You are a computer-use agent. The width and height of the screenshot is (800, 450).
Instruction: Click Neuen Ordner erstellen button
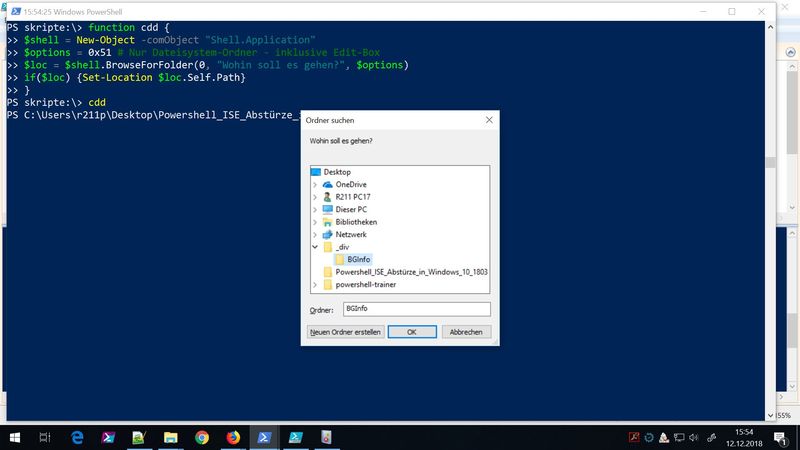345,332
